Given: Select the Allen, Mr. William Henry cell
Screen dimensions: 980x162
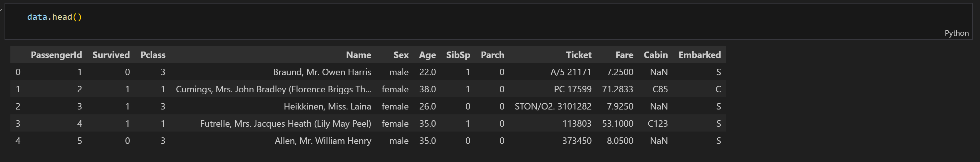Looking at the screenshot, I should [323, 141].
